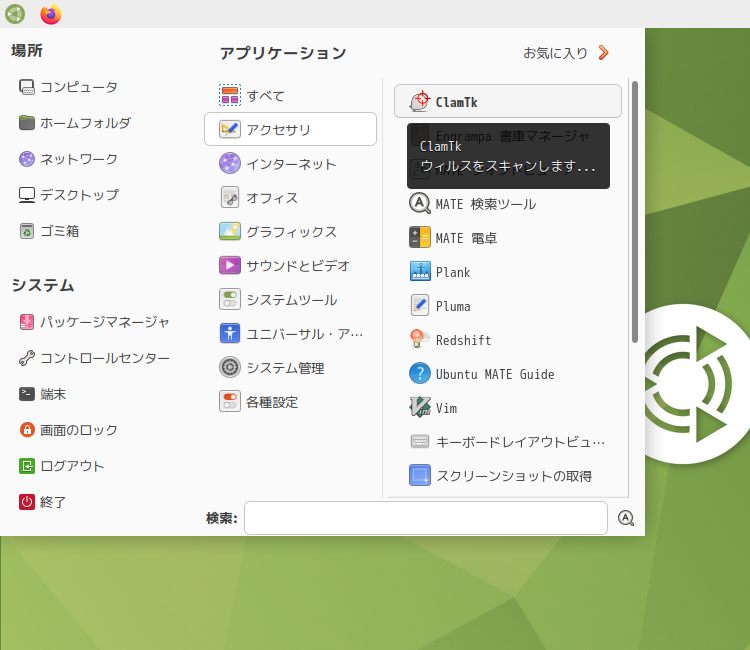Image resolution: width=750 pixels, height=650 pixels.
Task: Select the オフィス category
Action: [x=290, y=198]
